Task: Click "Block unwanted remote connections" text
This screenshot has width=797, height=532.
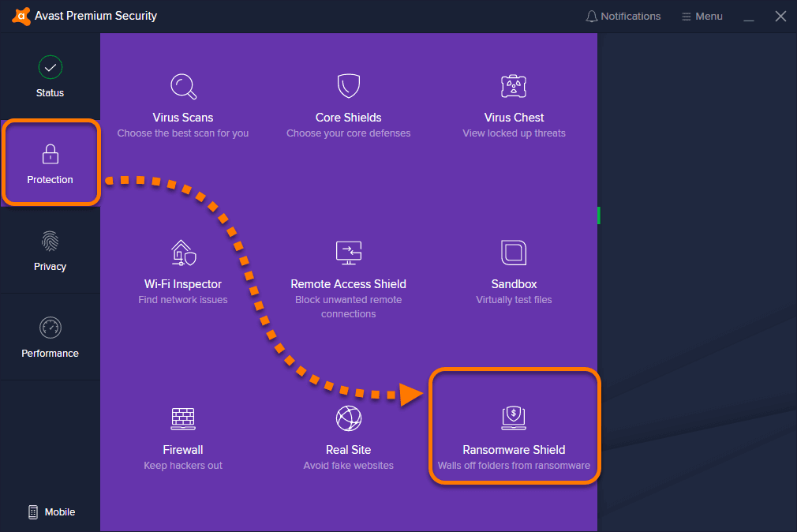Action: pyautogui.click(x=349, y=307)
